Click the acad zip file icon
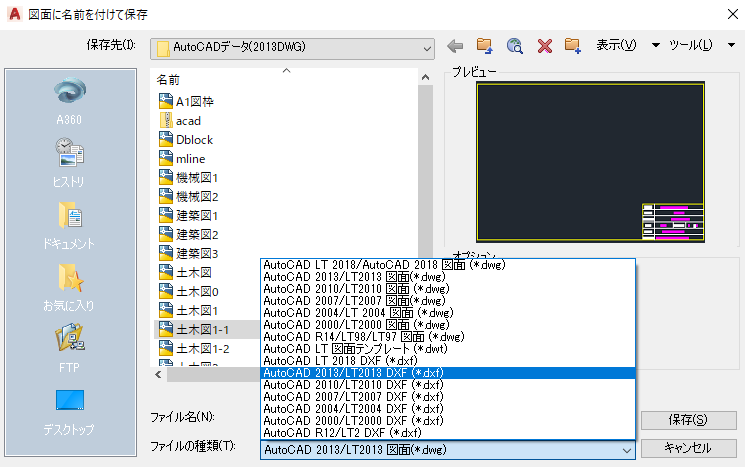745x467 pixels. tap(165, 120)
